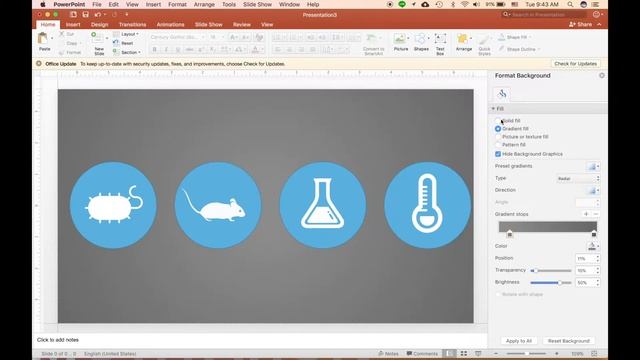The image size is (640, 360).
Task: Open the Preset gradients dropdown
Action: click(x=593, y=166)
